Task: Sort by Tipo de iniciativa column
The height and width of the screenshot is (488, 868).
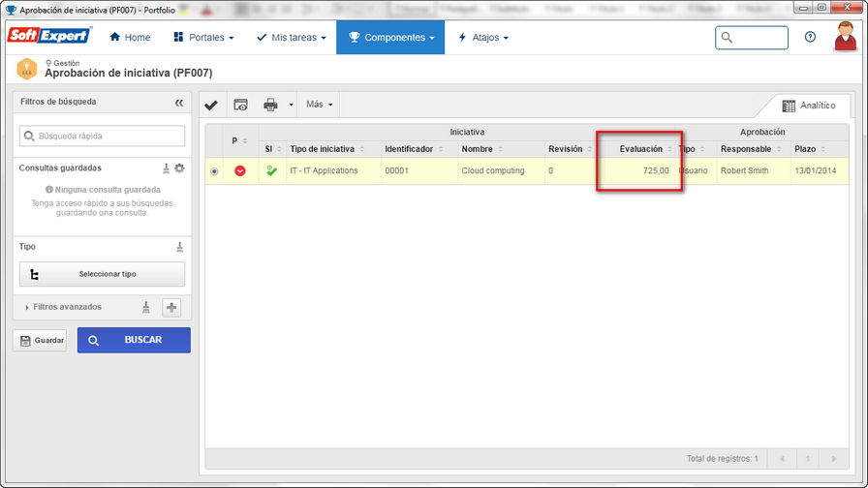Action: click(327, 149)
